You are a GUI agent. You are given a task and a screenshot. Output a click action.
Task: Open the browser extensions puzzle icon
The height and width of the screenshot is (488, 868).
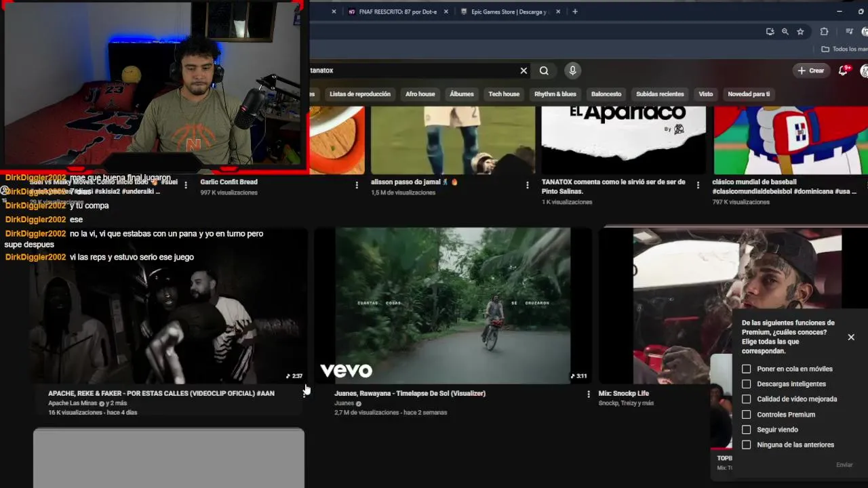coord(824,31)
